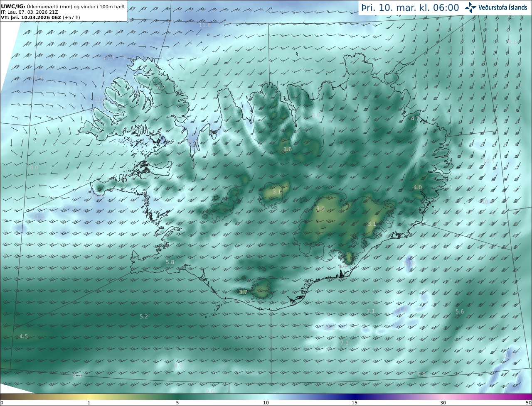Click the 5.6 value over the southeast ocean

[460, 312]
